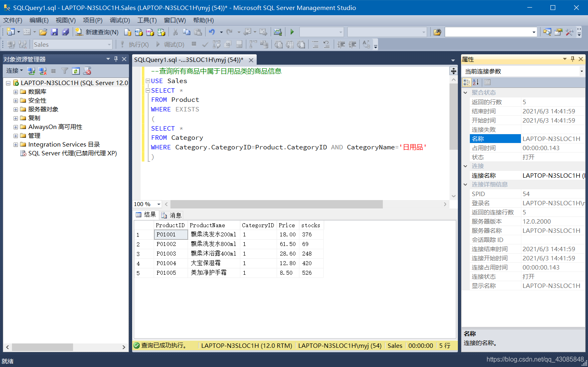Click the stocks column header
Image resolution: width=588 pixels, height=367 pixels.
(311, 225)
